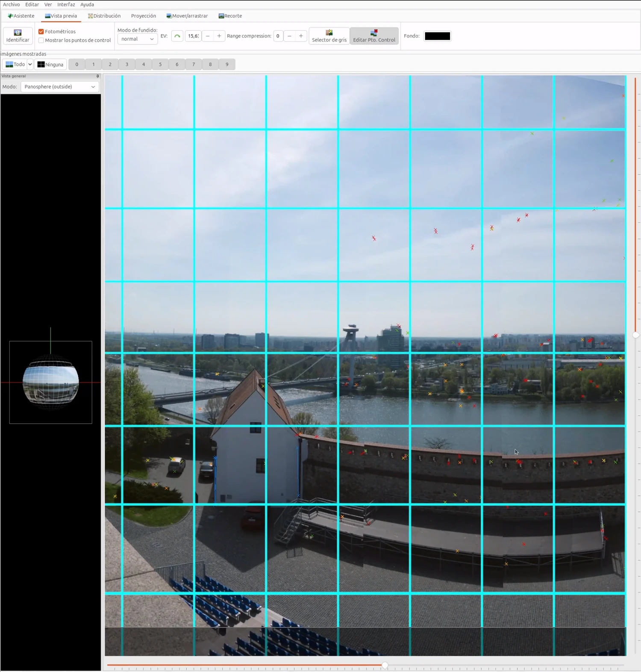
Task: Activate the Selector de gris tool
Action: click(x=329, y=36)
